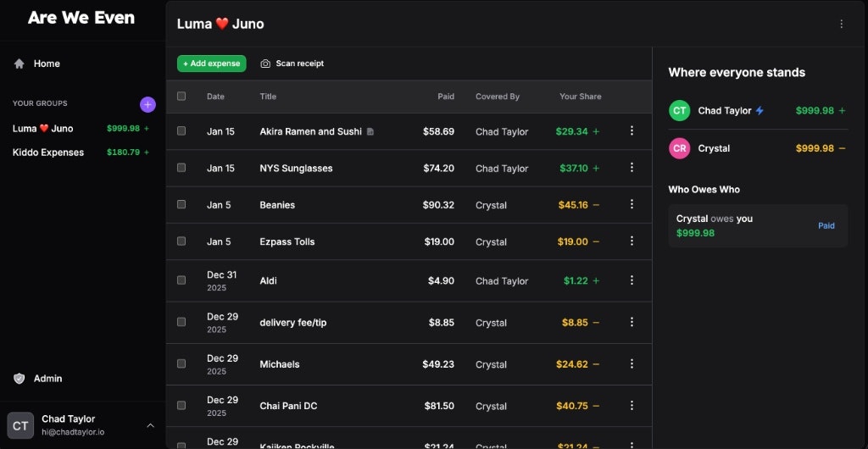Click the Luma Juno page heading
Viewport: 868px width, 449px height.
click(220, 24)
